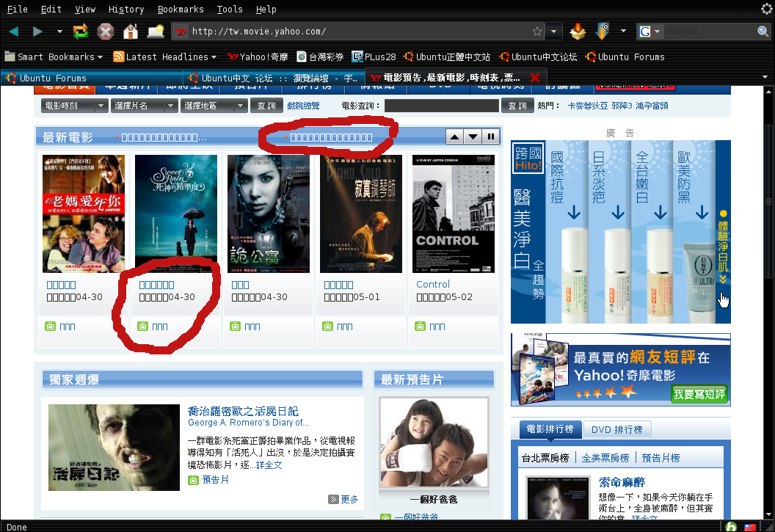
Task: Close the 電影預告 tab
Action: pos(534,78)
